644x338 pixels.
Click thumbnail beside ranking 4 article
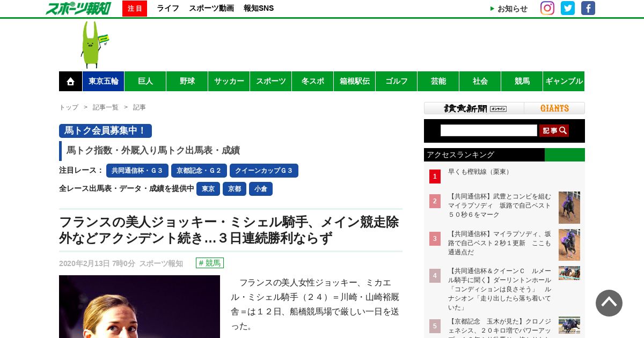point(569,273)
